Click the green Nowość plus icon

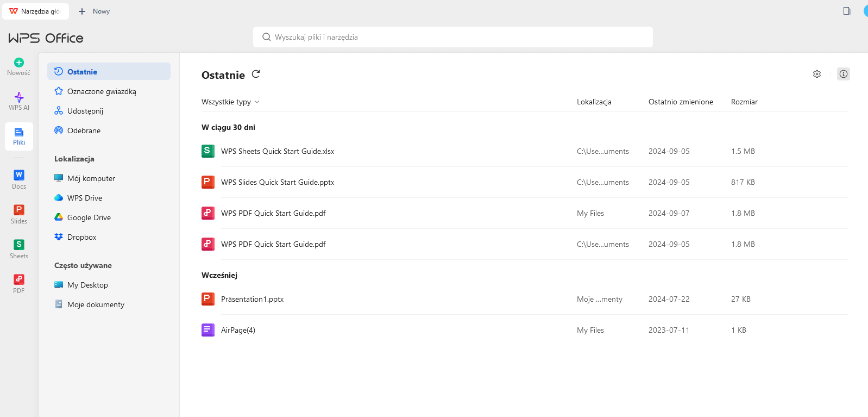pos(19,63)
